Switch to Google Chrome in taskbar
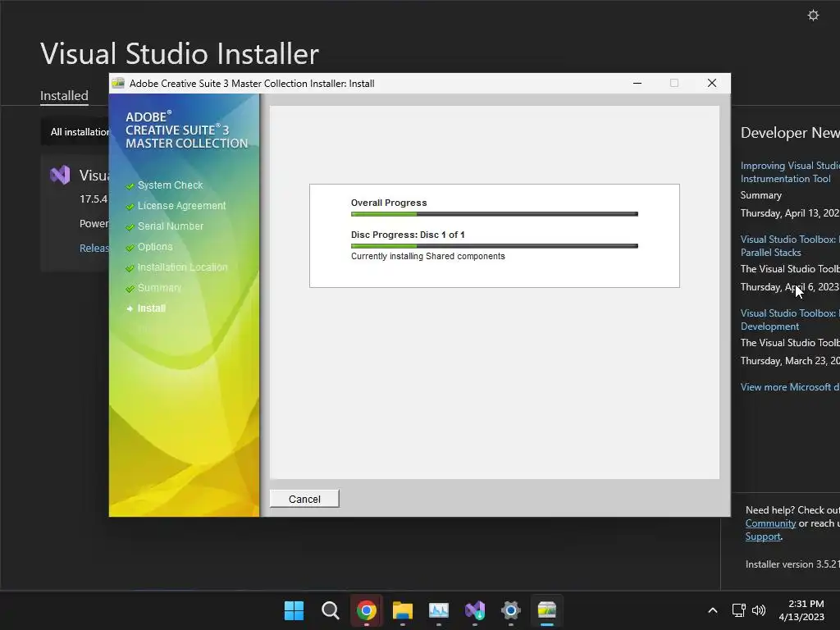The height and width of the screenshot is (630, 840). pos(367,610)
